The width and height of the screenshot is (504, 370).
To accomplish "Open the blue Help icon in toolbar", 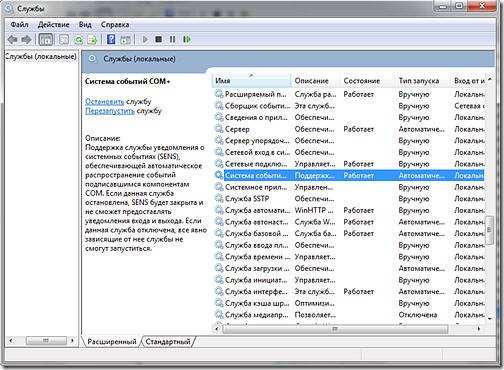I will click(x=111, y=39).
